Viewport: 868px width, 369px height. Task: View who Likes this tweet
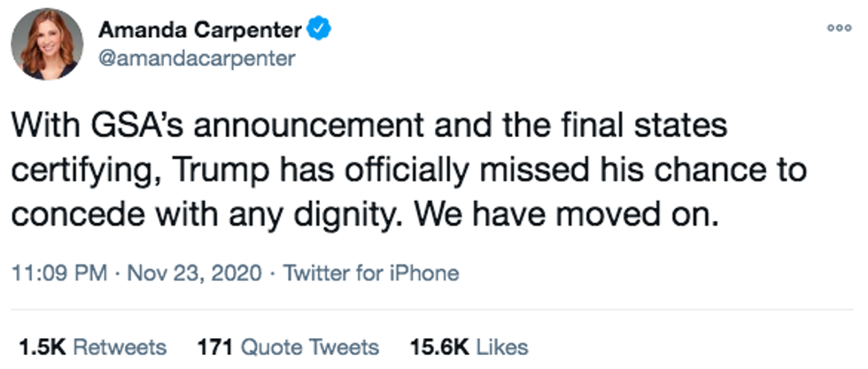coord(504,346)
